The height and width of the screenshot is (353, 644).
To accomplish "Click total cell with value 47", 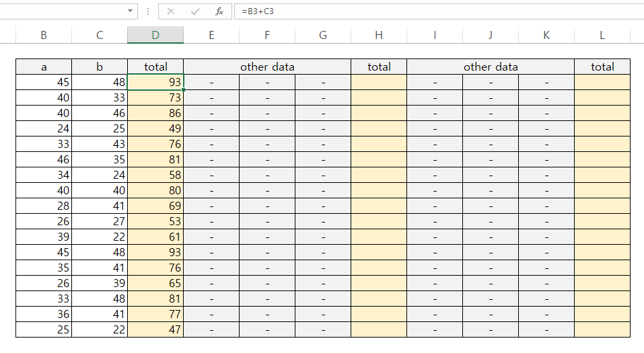I will [x=155, y=329].
